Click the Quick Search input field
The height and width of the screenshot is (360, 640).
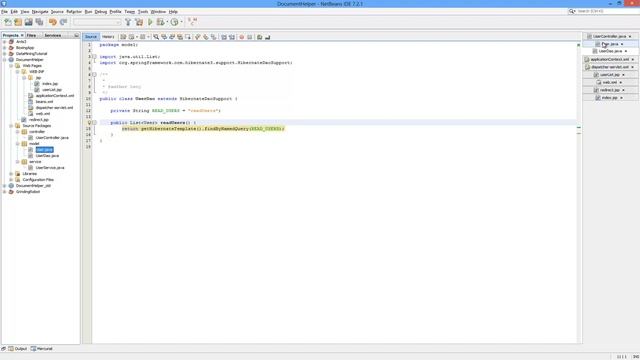point(608,11)
